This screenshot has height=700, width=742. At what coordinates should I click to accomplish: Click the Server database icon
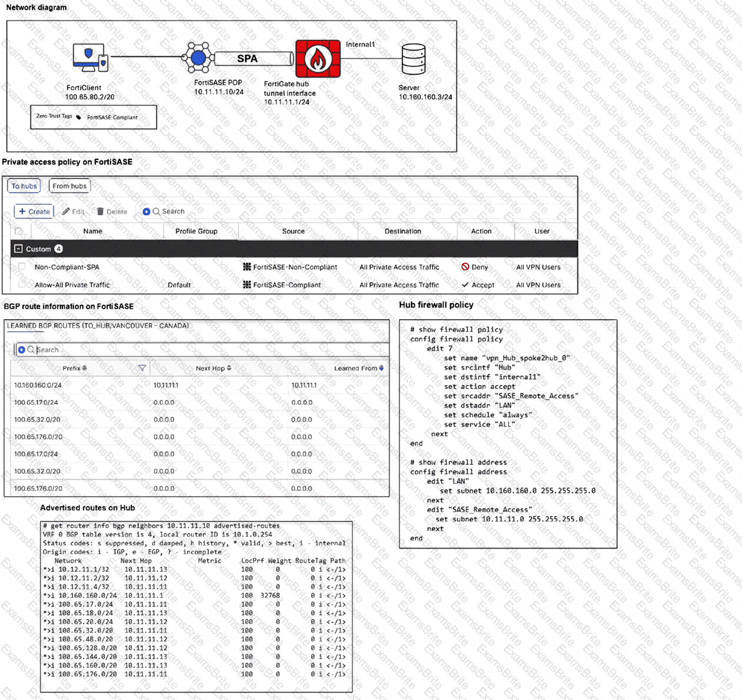pyautogui.click(x=413, y=59)
